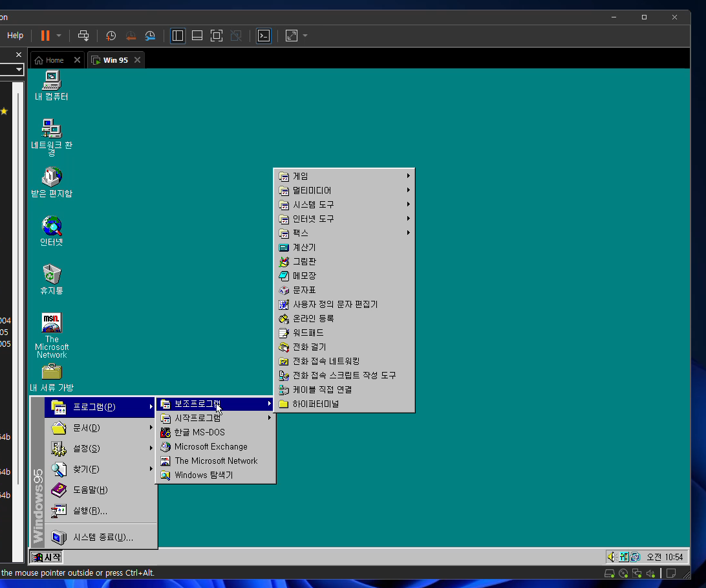Click the volume speaker tray icon
This screenshot has height=588, width=706.
click(x=612, y=558)
